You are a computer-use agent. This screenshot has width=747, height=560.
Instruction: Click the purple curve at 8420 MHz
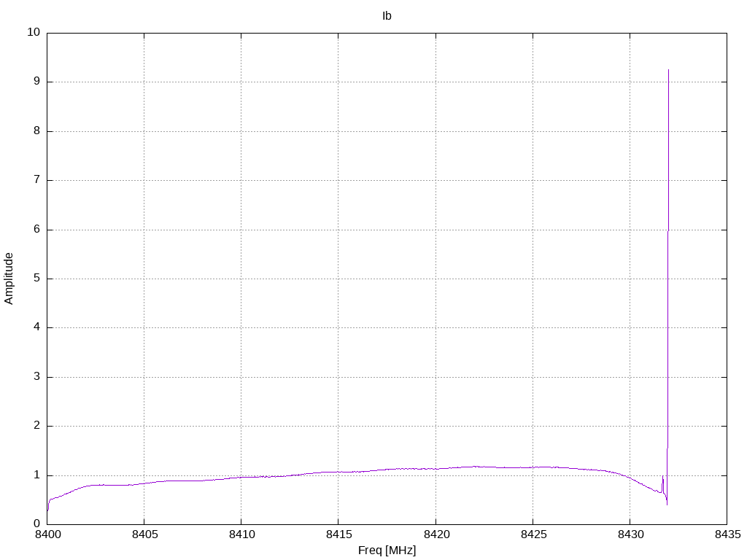[x=436, y=469]
